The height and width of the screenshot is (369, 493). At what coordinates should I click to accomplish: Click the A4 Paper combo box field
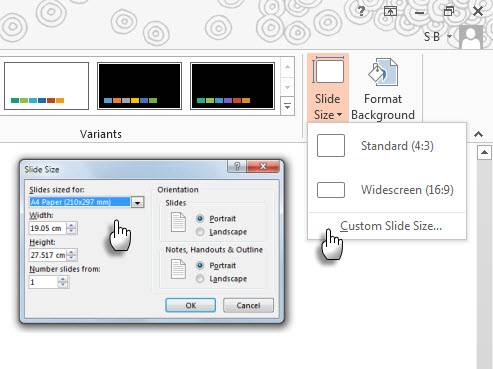coord(80,202)
